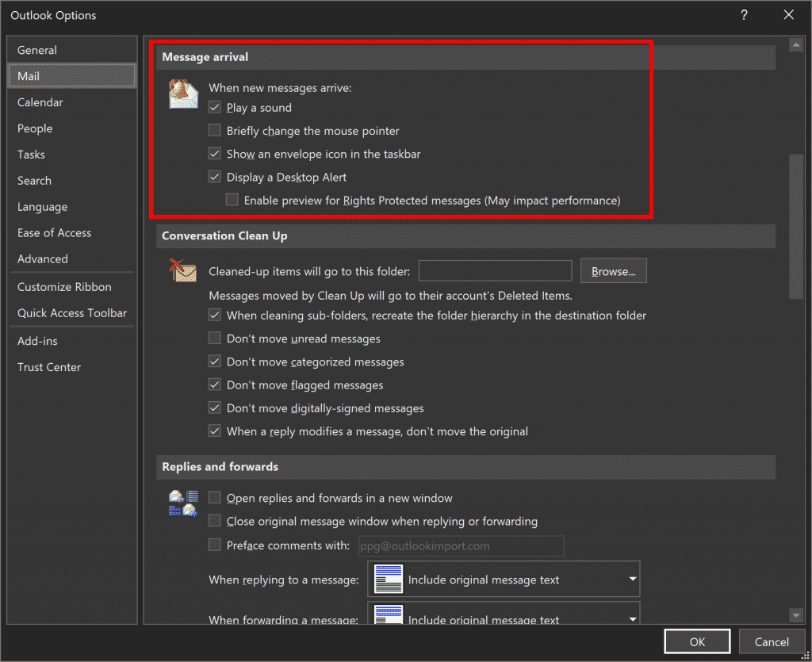Uncheck Don't move digitally-signed messages
812x662 pixels.
(x=215, y=408)
